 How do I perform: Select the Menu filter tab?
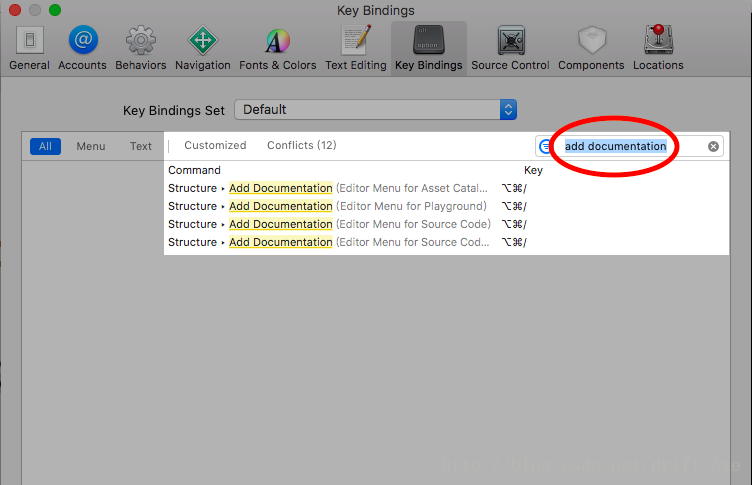tap(91, 146)
